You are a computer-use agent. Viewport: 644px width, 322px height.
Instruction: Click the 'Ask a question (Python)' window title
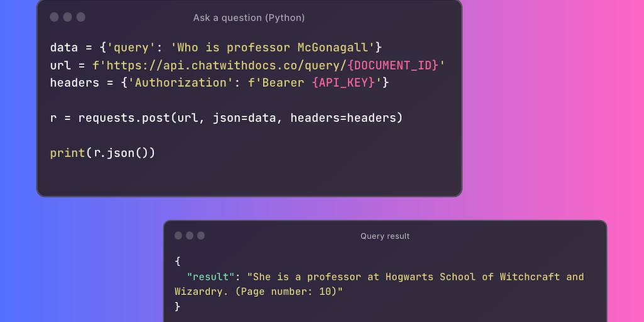(x=249, y=18)
